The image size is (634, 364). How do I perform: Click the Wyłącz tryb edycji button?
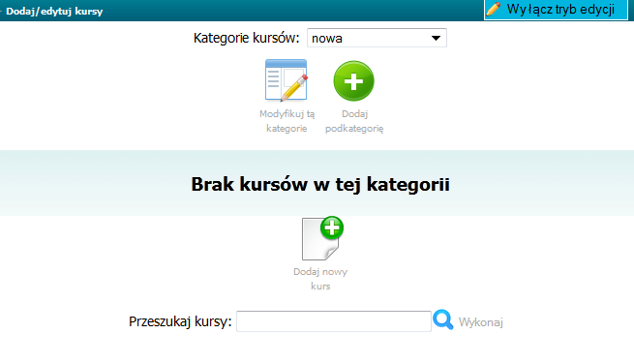click(x=556, y=10)
